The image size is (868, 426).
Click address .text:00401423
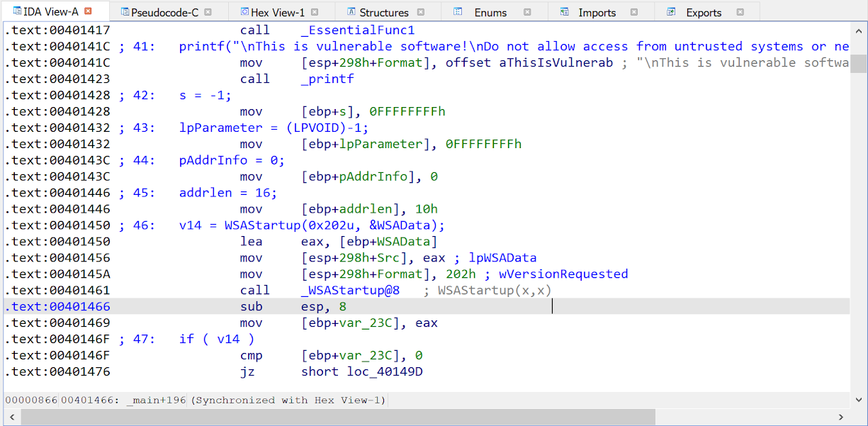pyautogui.click(x=57, y=79)
